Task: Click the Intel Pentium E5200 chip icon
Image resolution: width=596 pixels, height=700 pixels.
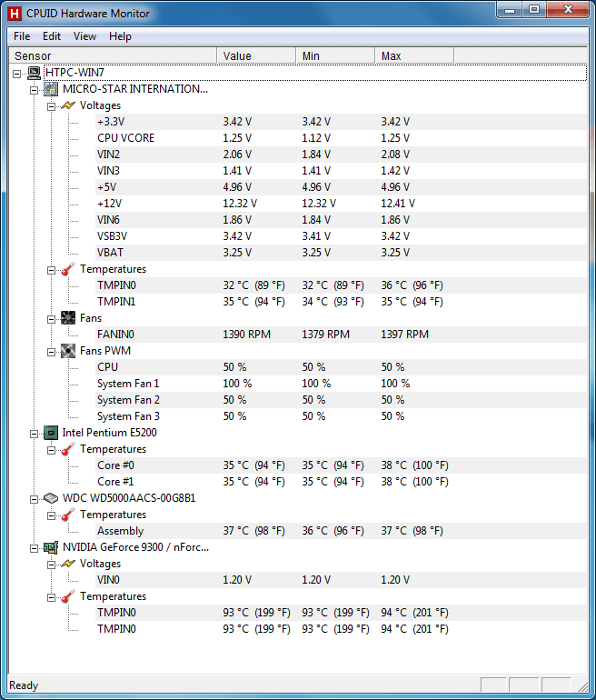Action: coord(51,433)
